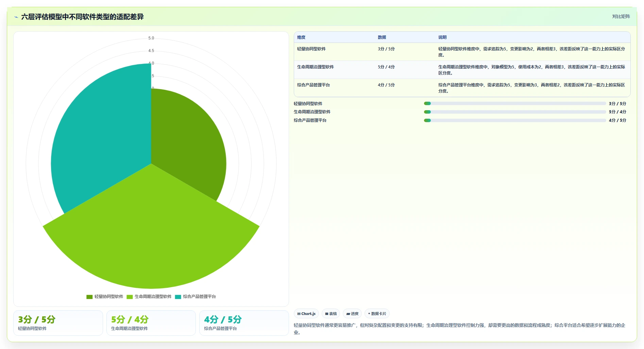Open the 5分 / 4分 data card
Viewport: 644px width, 349px height.
[x=151, y=323]
